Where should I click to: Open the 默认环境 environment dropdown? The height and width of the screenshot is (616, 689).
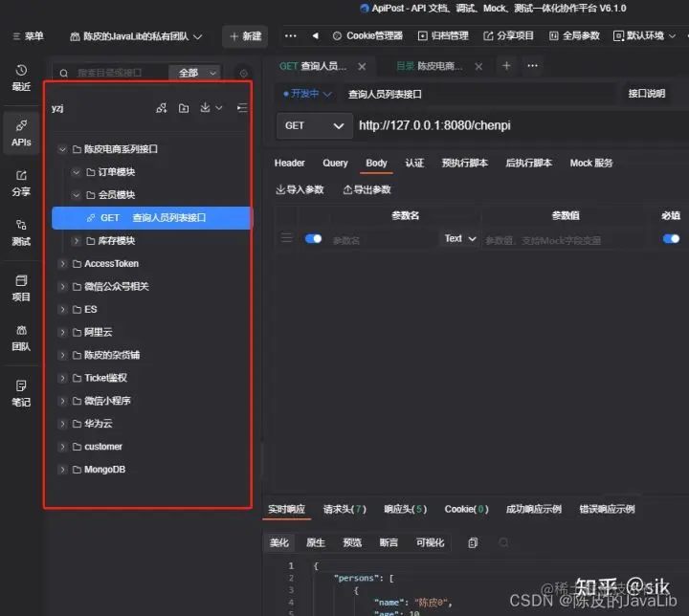(x=644, y=36)
